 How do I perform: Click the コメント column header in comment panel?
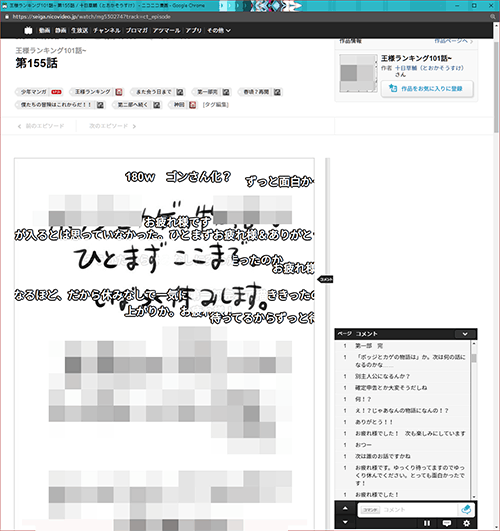[366, 334]
